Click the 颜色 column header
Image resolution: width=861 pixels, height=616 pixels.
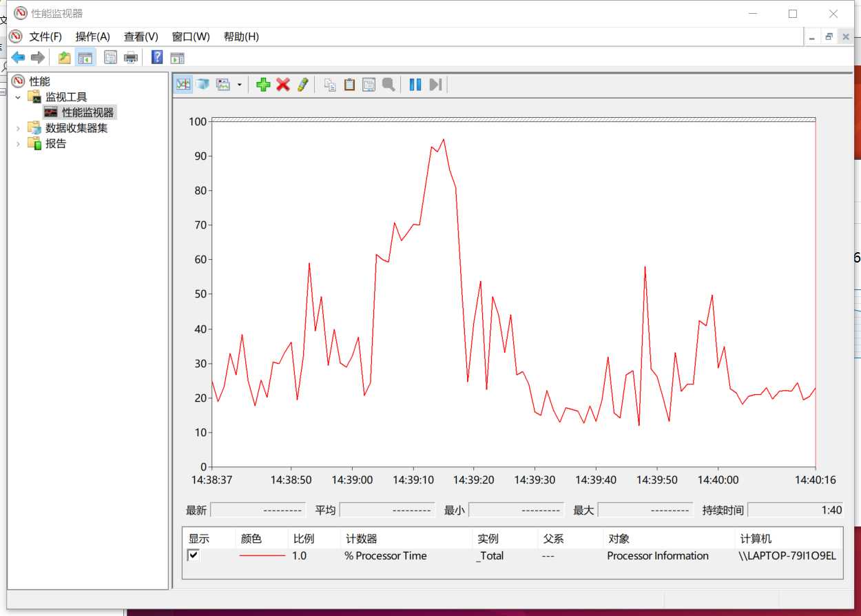click(x=261, y=539)
